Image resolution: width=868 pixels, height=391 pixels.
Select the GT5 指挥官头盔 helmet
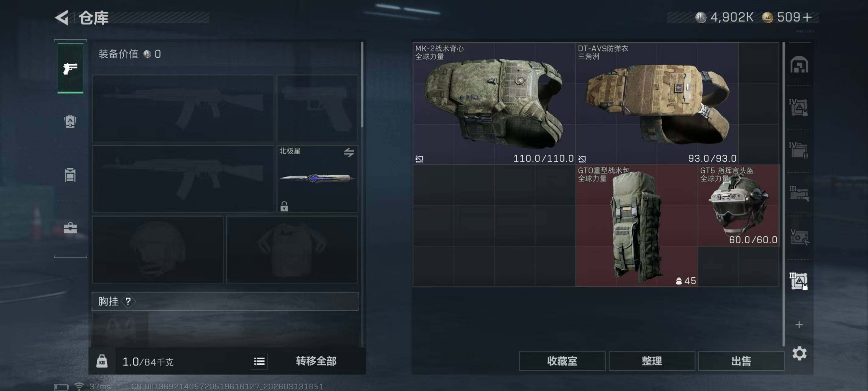tap(738, 206)
